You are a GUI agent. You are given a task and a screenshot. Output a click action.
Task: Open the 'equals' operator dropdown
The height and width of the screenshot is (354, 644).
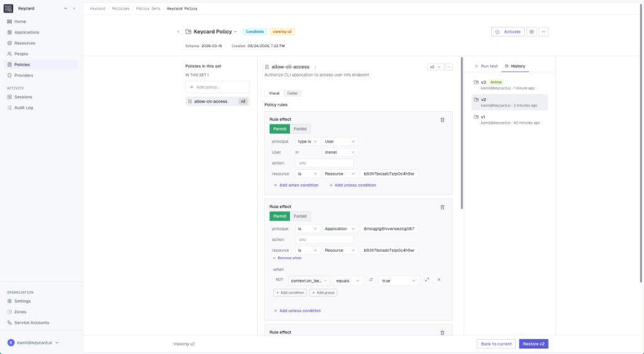click(x=348, y=281)
